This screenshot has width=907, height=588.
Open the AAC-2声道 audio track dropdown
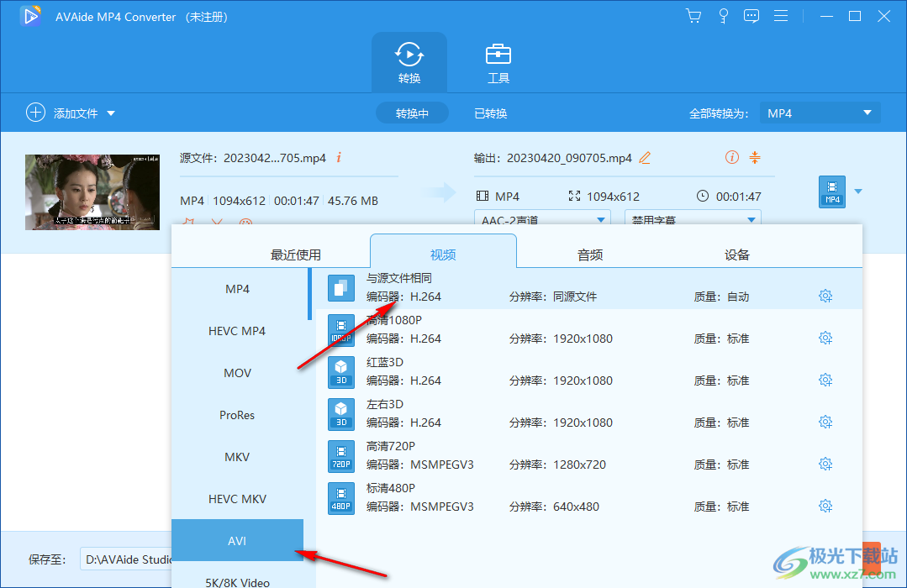(x=542, y=218)
